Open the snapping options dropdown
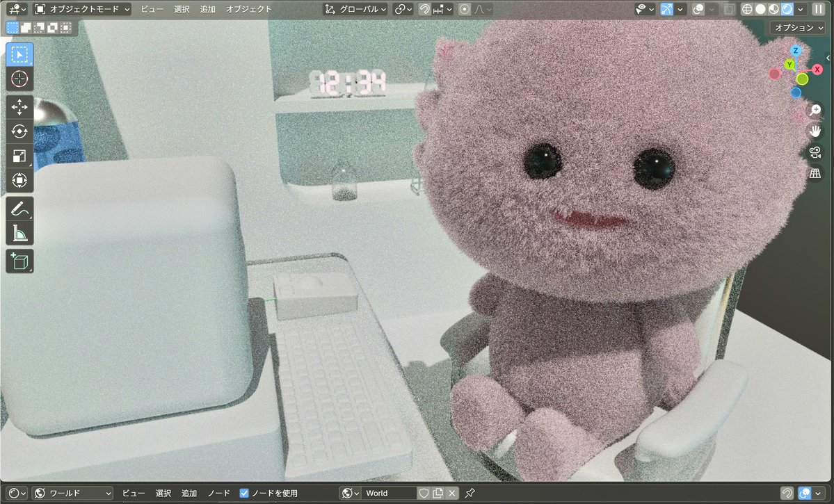The width and height of the screenshot is (834, 504). [x=442, y=9]
